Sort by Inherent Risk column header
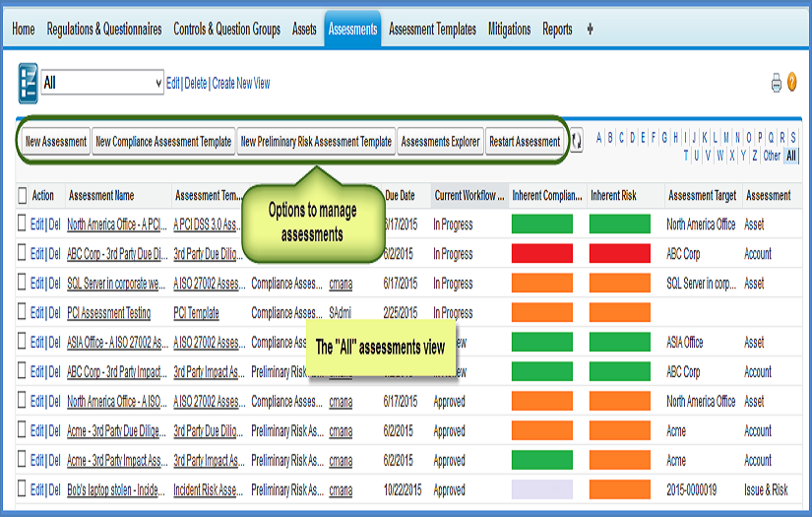This screenshot has height=517, width=812. 613,195
